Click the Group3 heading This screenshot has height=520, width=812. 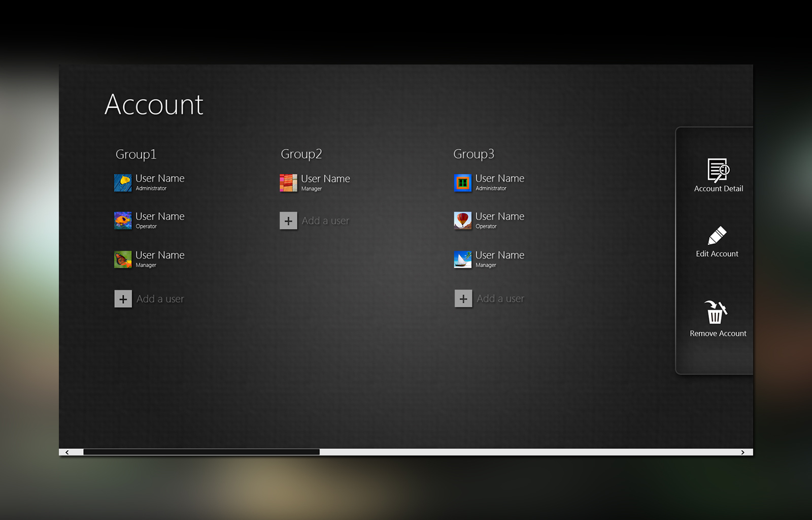click(x=473, y=154)
